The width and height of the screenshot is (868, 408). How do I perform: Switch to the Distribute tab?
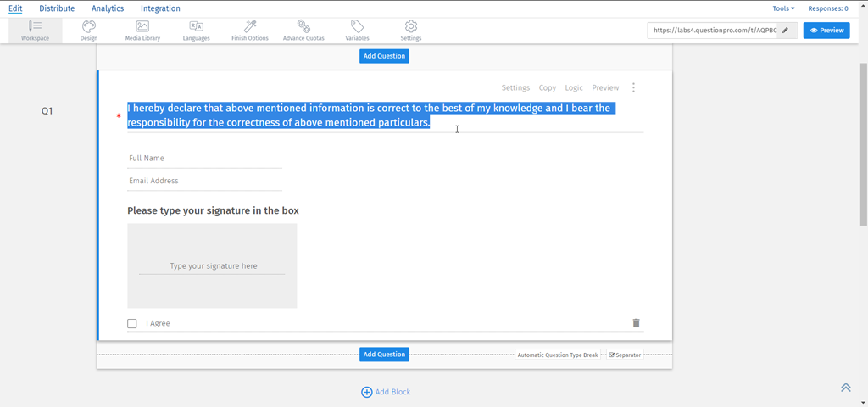pyautogui.click(x=57, y=8)
